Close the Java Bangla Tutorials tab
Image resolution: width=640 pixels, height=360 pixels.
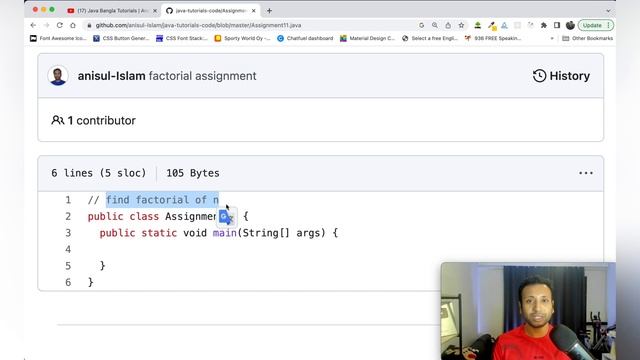155,11
